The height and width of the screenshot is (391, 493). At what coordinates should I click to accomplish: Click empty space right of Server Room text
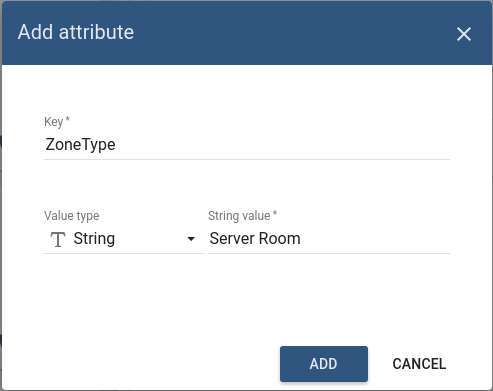[x=375, y=239]
